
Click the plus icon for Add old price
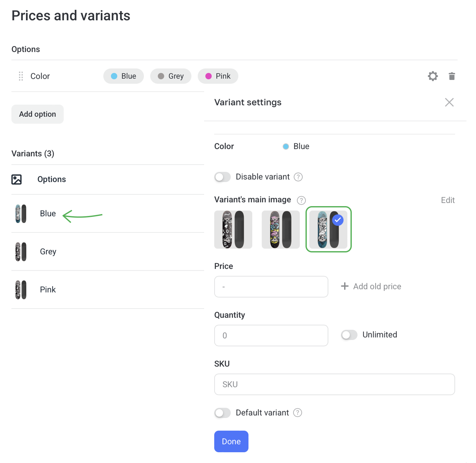(x=344, y=286)
